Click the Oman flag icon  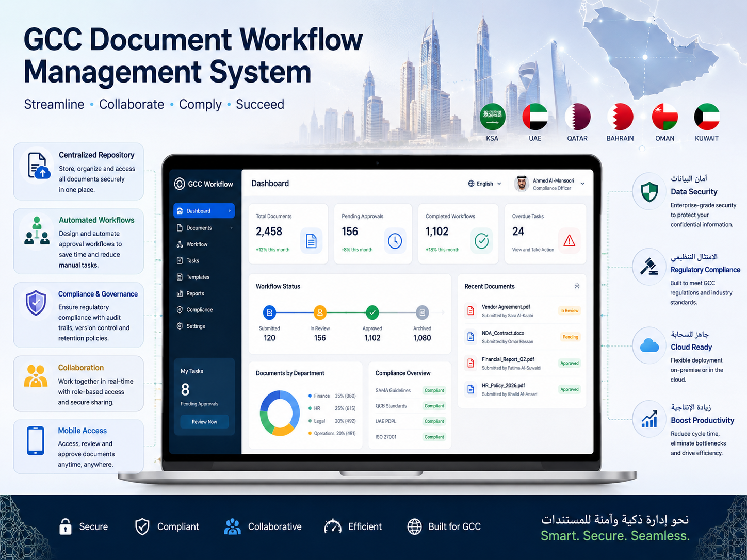pyautogui.click(x=665, y=117)
